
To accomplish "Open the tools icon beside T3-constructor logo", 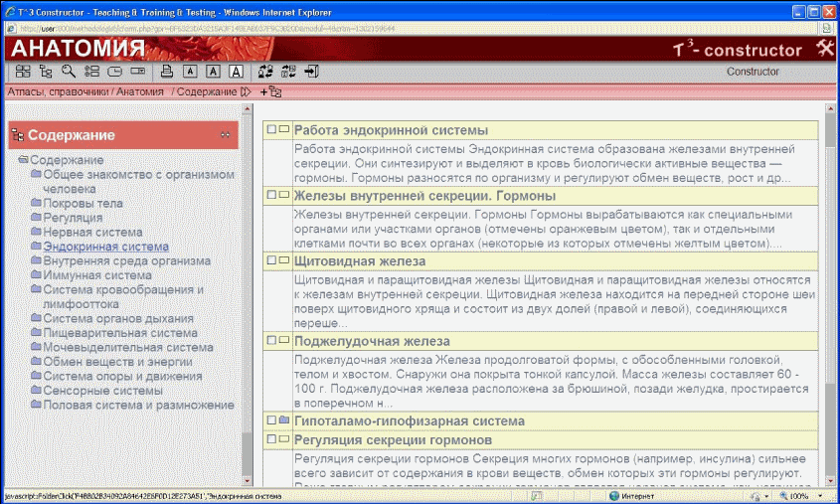I will click(x=824, y=49).
